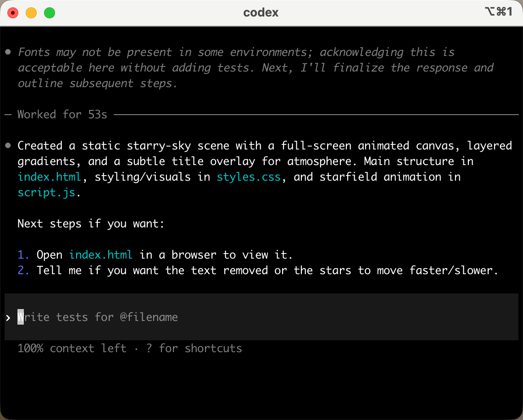
Task: Click the Next steps if you want heading
Action: pos(91,224)
